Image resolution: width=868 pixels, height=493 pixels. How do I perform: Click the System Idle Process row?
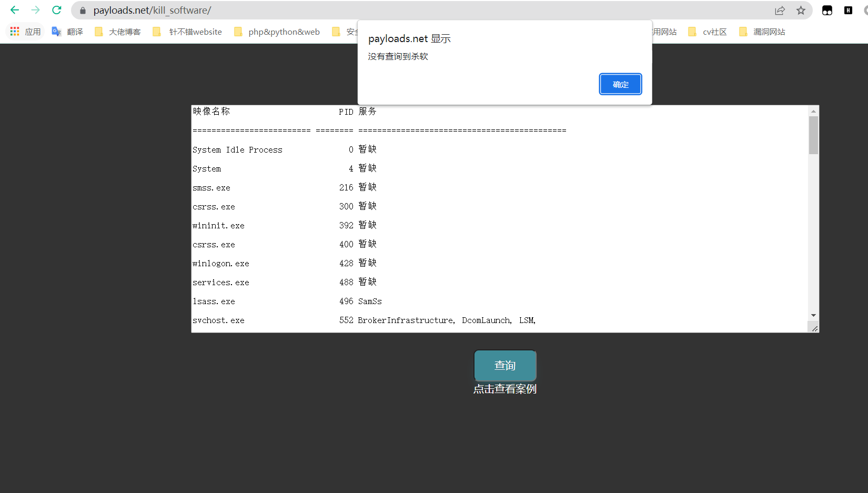[x=285, y=150]
